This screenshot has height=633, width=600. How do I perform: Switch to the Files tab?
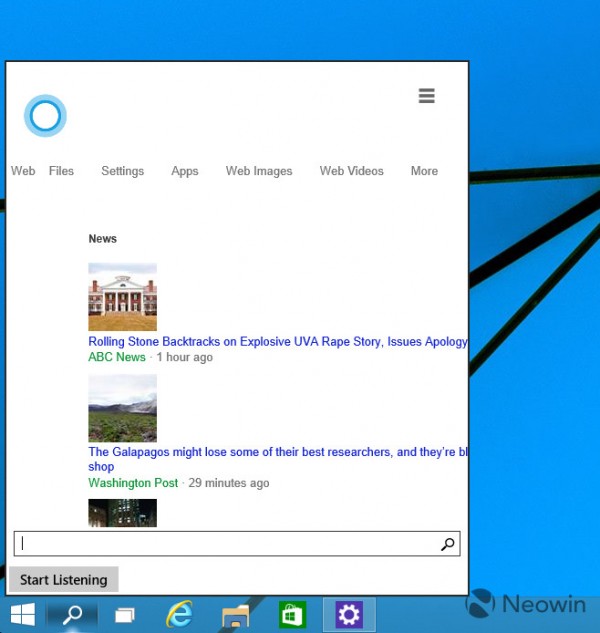pos(61,171)
